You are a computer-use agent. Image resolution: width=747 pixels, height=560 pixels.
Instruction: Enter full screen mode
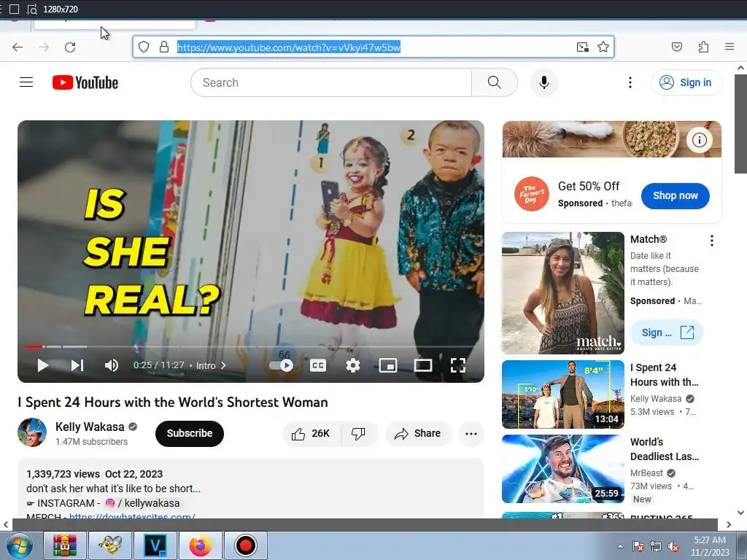[458, 365]
